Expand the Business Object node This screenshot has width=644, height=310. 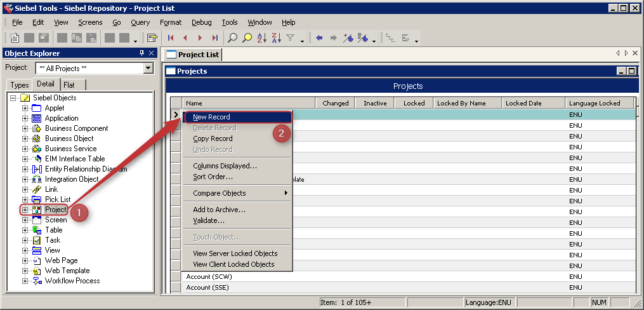[x=25, y=138]
